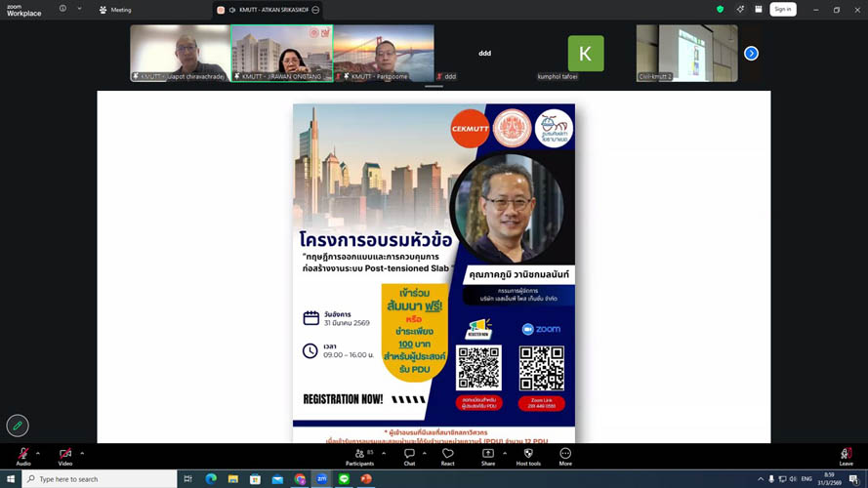Open Host tools shield menu

coord(528,457)
